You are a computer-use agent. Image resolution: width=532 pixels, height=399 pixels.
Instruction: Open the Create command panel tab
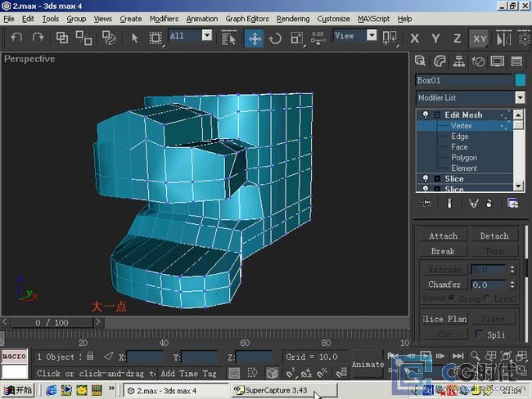tap(421, 61)
